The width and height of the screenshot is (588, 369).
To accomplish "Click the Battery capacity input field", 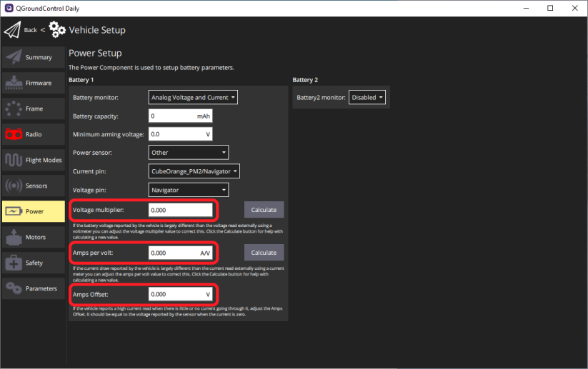I will [180, 116].
